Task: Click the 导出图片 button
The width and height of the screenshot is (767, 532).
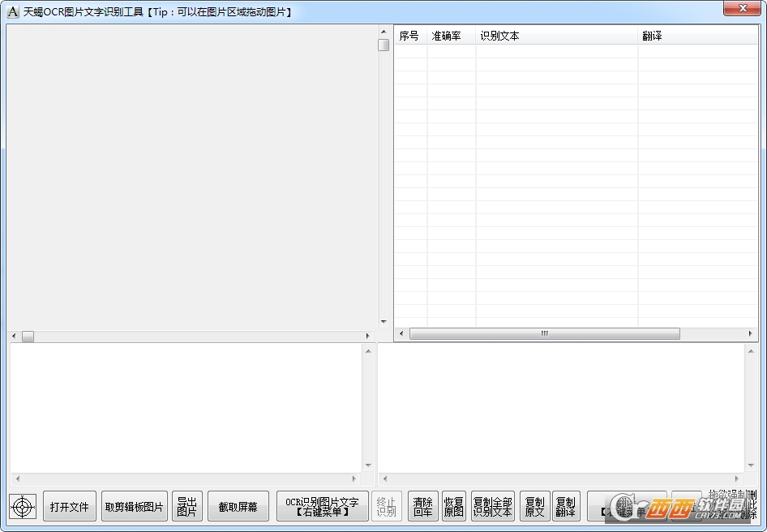Action: [x=187, y=507]
